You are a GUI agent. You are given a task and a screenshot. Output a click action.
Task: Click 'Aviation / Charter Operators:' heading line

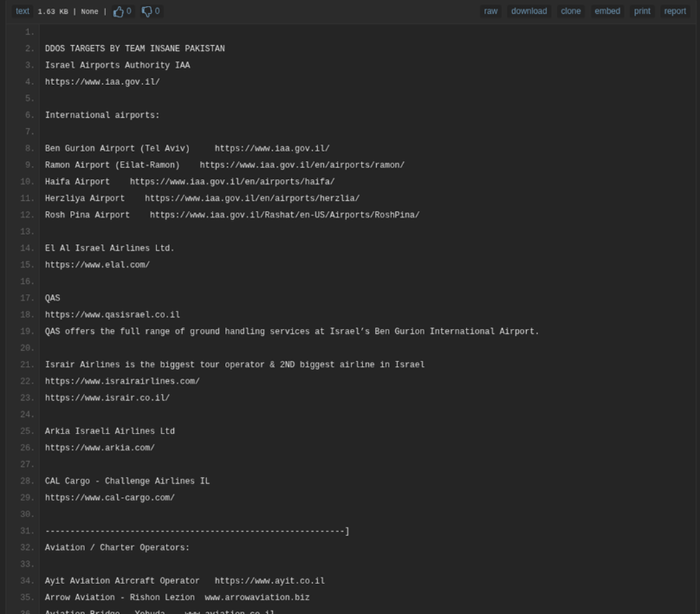[117, 548]
